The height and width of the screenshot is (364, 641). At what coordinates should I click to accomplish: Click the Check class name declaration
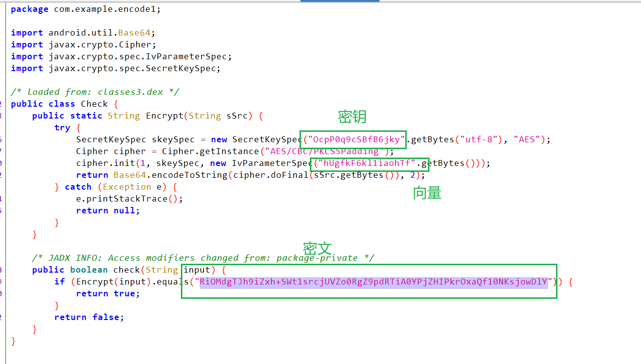pos(94,104)
